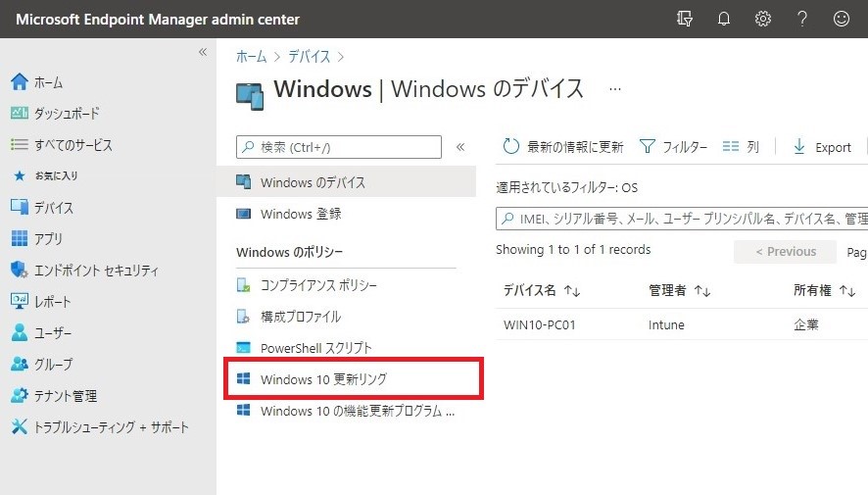Click the Previous page button
Image resolution: width=868 pixels, height=495 pixels.
coord(785,251)
